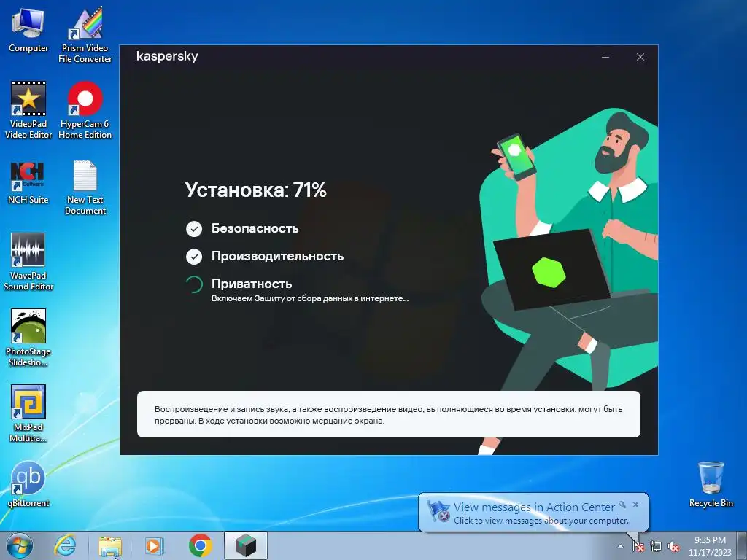Click the Action Center flag tray icon
Viewport: 747px width, 560px height.
coord(638,547)
